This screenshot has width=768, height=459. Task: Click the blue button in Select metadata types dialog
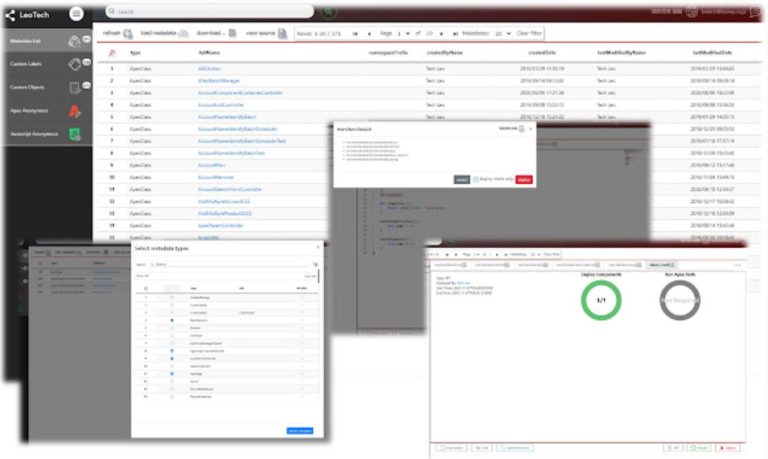tap(302, 431)
